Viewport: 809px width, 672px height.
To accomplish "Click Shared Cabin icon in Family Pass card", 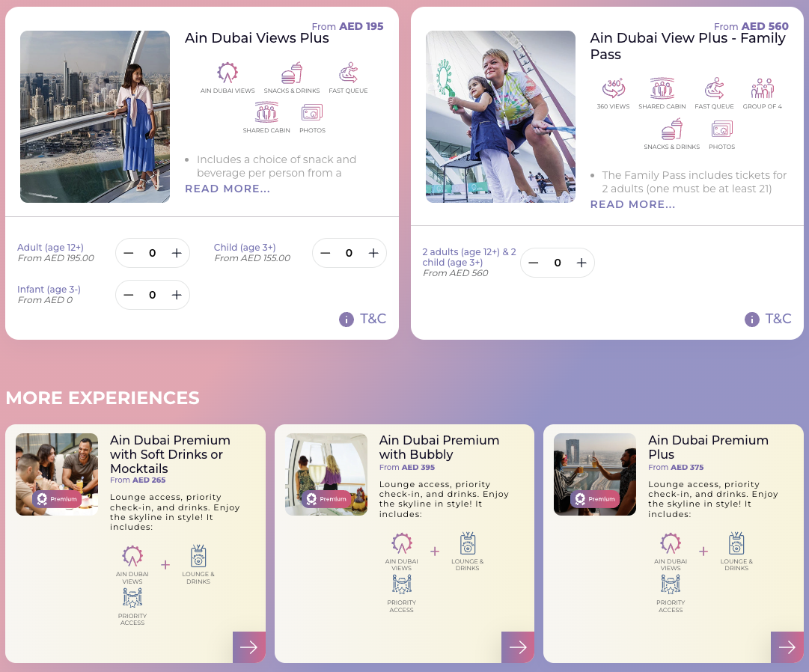I will tap(662, 88).
